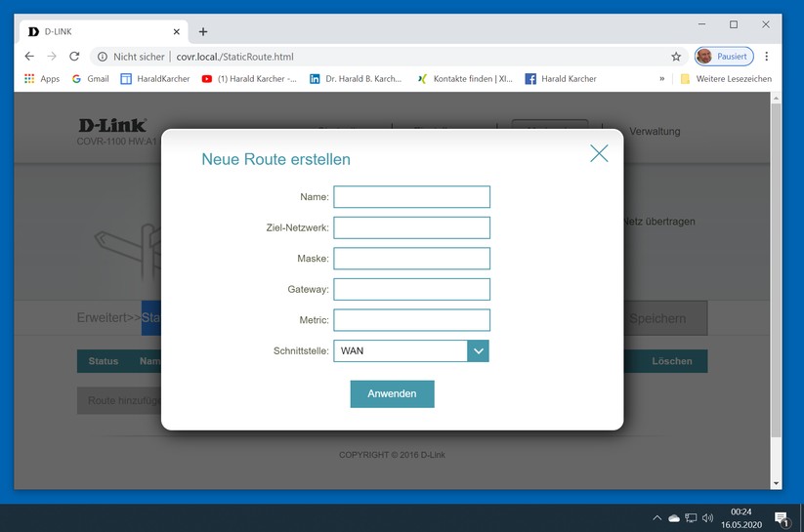Focus the Ziel-Netzwerk text box
This screenshot has height=532, width=804.
[411, 227]
